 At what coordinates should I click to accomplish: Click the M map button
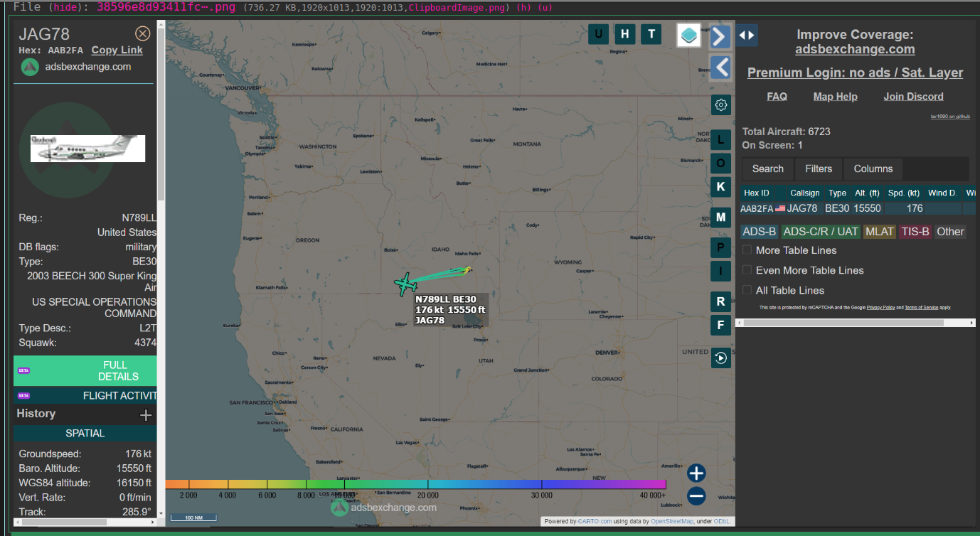pos(720,217)
